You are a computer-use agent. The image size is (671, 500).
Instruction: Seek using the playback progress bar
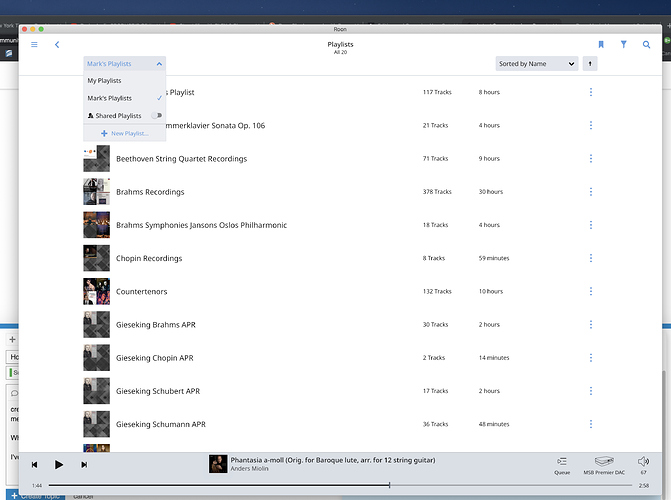[340, 485]
